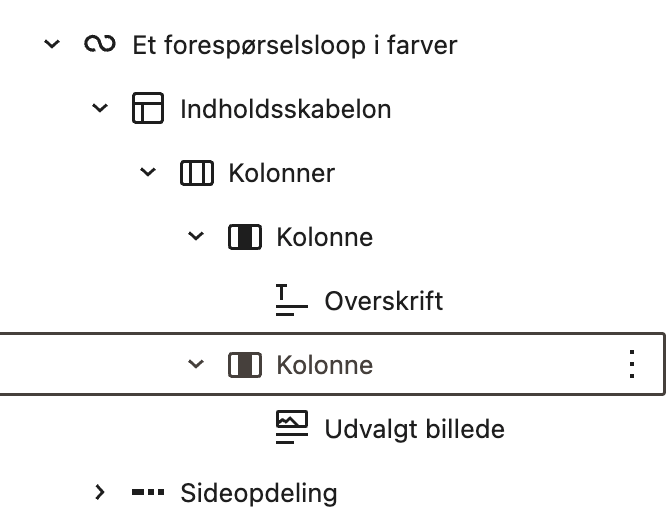The height and width of the screenshot is (526, 668).
Task: Click the Sideopdeling pagination icon
Action: pyautogui.click(x=147, y=493)
